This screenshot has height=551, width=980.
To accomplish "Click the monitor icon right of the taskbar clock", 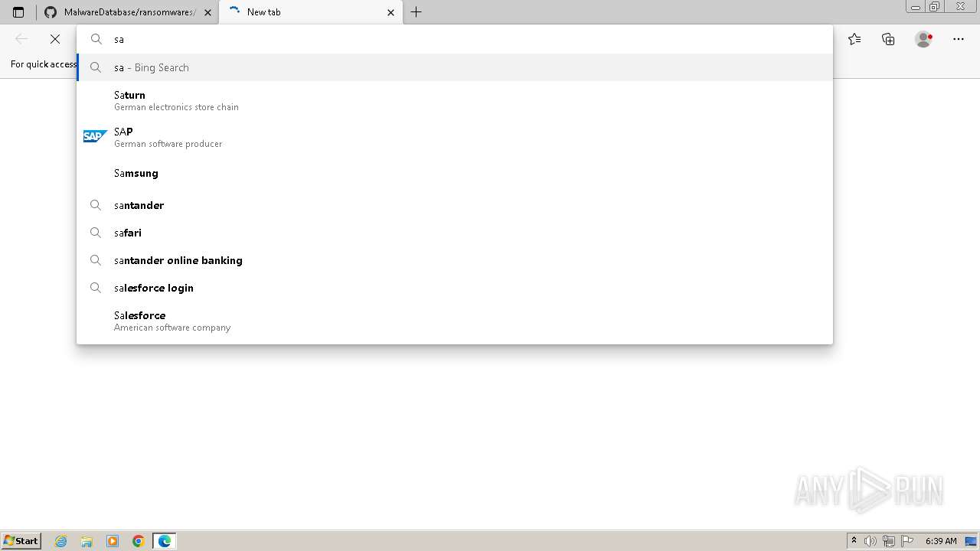I will [x=971, y=541].
